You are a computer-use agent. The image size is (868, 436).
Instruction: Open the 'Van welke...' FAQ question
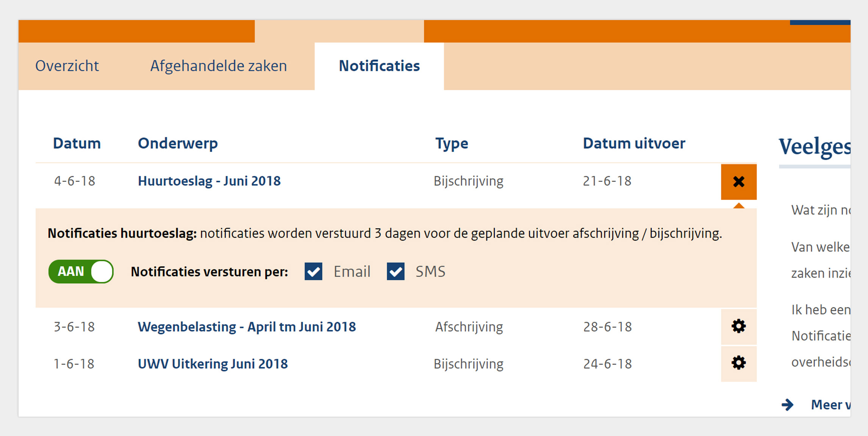pyautogui.click(x=821, y=260)
